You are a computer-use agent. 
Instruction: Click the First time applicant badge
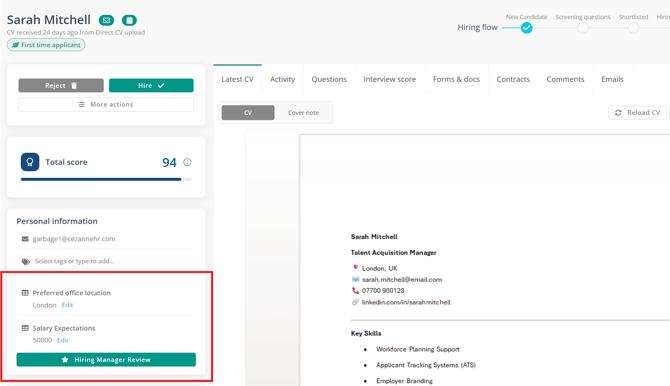click(x=46, y=45)
